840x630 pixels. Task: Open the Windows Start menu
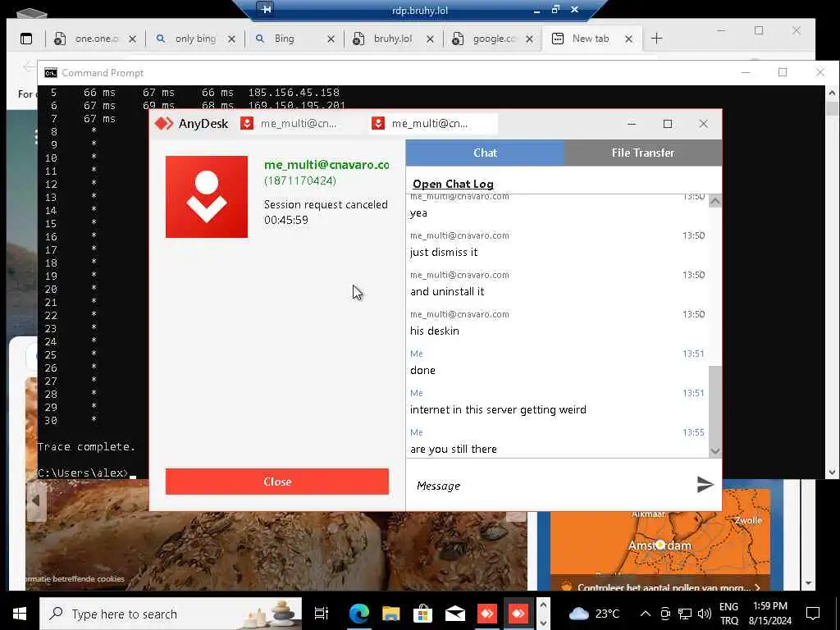coord(20,614)
